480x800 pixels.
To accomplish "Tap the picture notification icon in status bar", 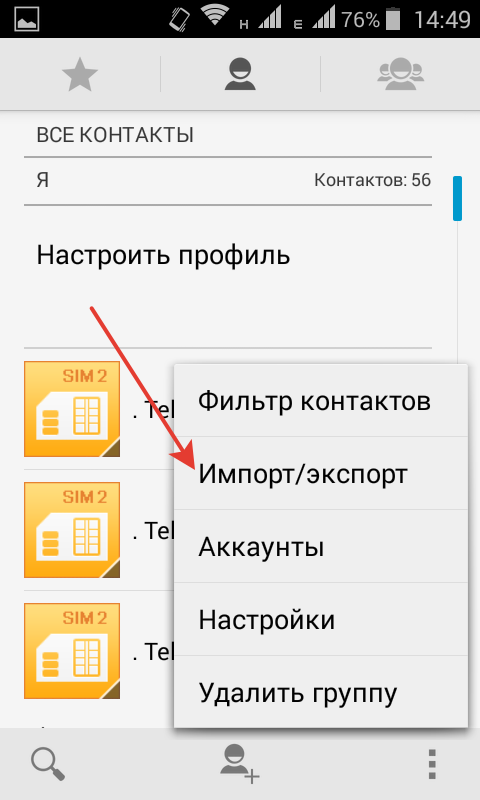I will point(27,19).
